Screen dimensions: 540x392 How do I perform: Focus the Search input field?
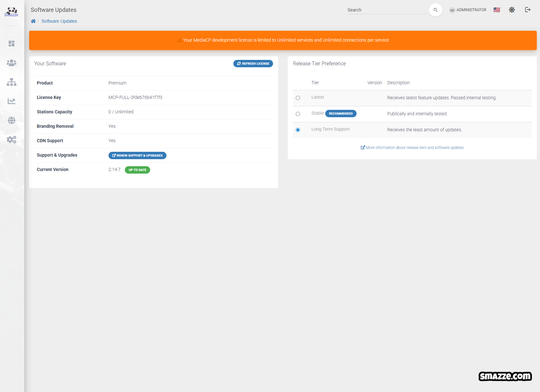(x=387, y=10)
